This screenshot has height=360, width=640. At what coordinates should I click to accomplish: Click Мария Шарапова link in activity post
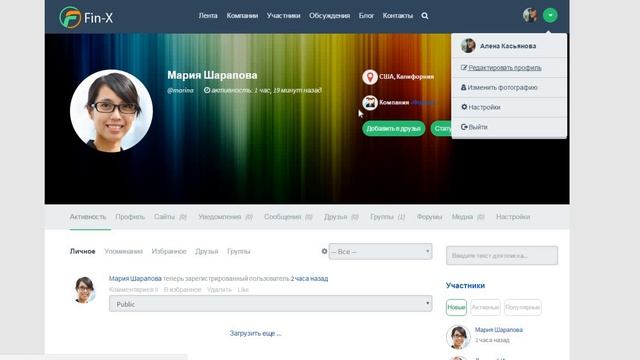135,278
